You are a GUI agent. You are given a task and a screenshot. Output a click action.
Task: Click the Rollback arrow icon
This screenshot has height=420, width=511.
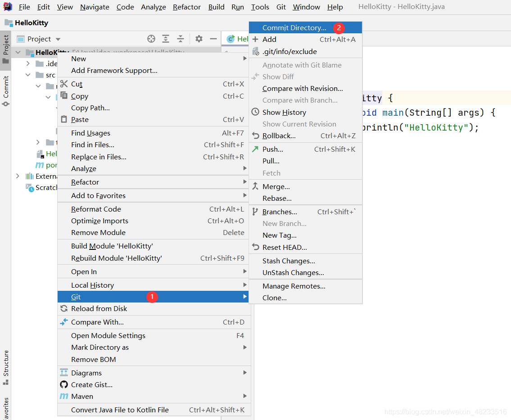click(256, 135)
